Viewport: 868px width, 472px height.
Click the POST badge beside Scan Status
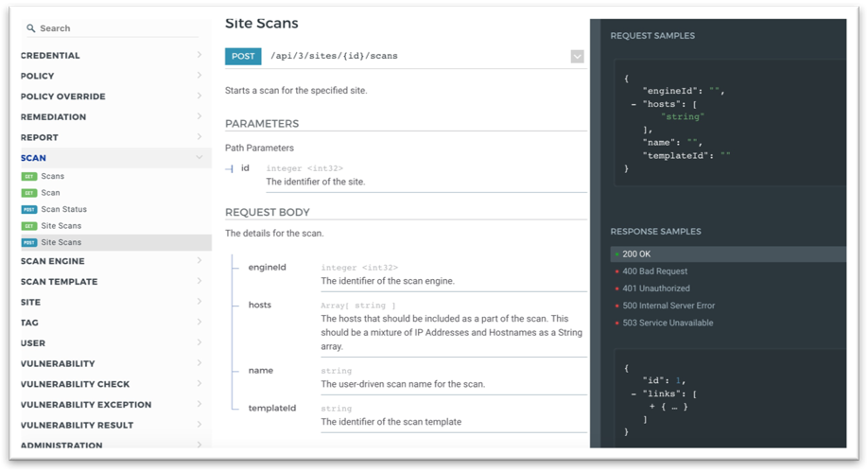point(29,210)
